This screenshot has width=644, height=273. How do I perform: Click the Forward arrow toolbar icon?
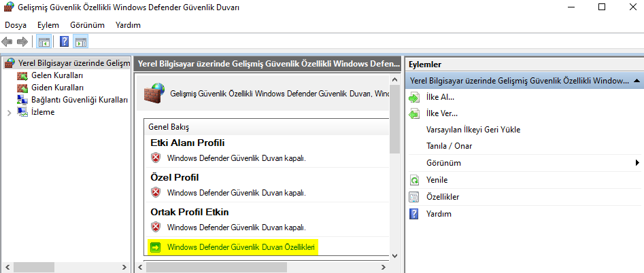pos(22,41)
